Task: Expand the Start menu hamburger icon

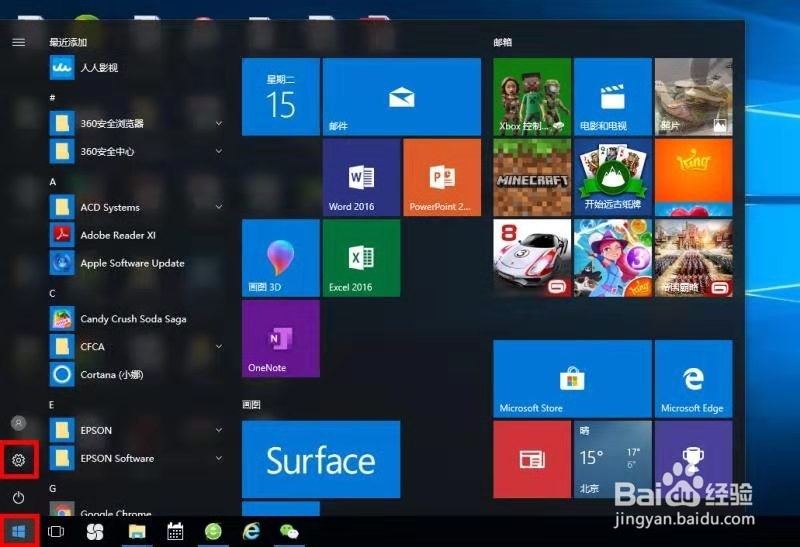Action: pyautogui.click(x=18, y=42)
